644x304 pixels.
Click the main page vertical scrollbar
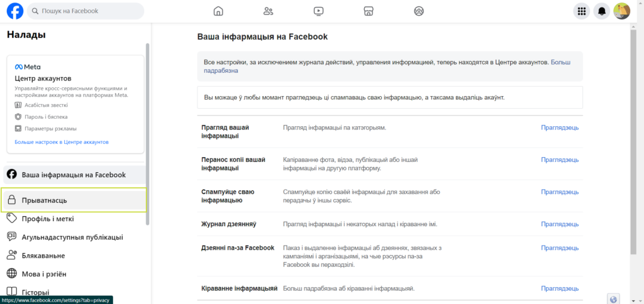633,141
